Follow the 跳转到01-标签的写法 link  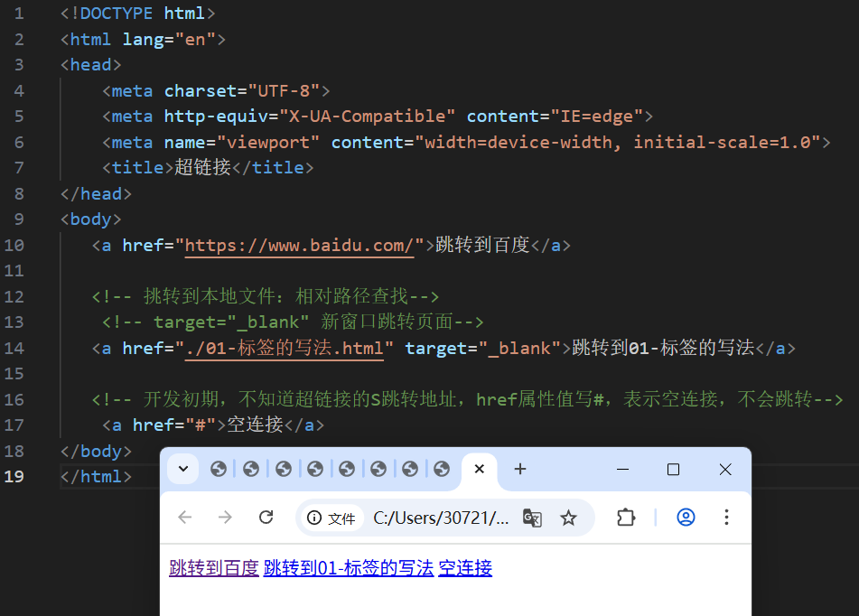click(349, 568)
